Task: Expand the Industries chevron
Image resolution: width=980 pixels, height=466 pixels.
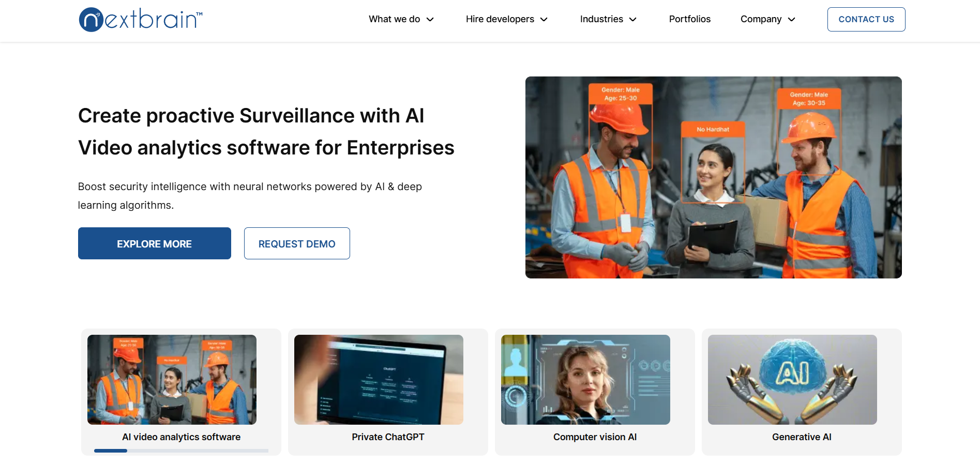Action: coord(632,20)
